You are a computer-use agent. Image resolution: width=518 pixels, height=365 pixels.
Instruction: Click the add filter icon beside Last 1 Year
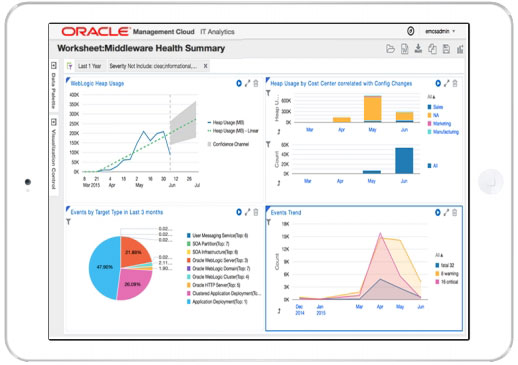(69, 66)
